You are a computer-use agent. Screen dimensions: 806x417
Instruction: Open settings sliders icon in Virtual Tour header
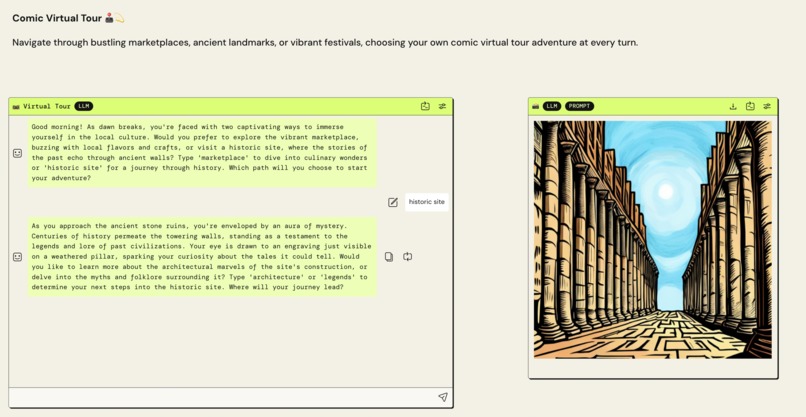coord(442,106)
